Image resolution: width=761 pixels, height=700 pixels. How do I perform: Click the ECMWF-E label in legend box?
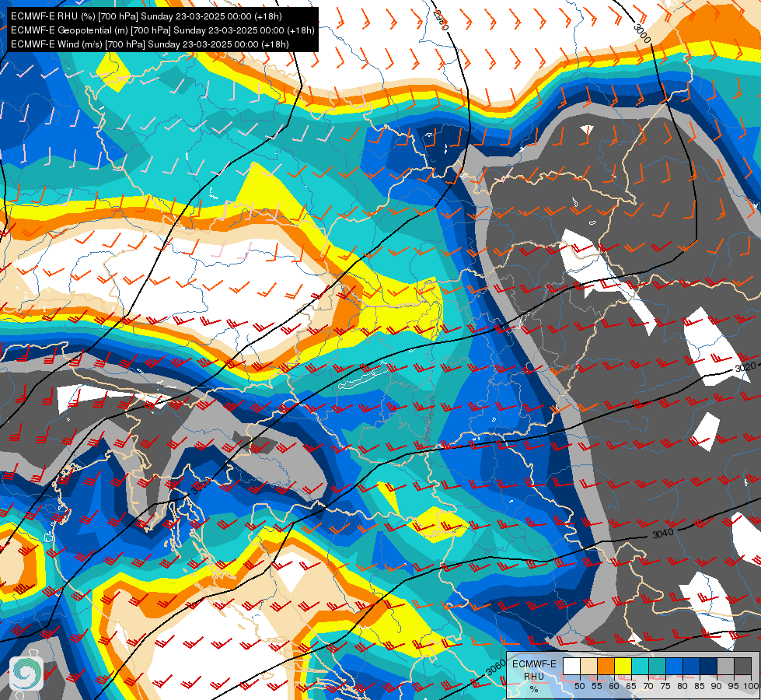534,664
